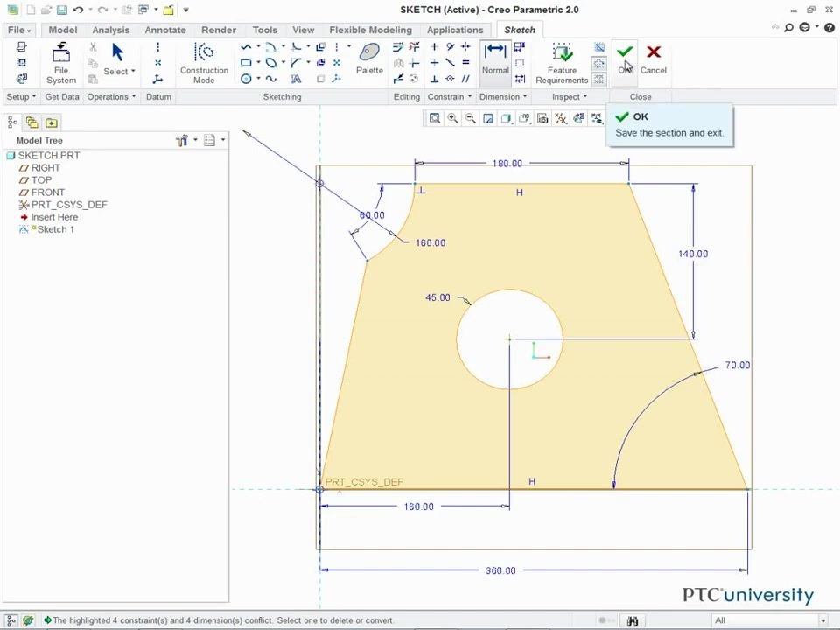Click the binoculars Find icon in status bar
840x630 pixels.
pos(632,620)
